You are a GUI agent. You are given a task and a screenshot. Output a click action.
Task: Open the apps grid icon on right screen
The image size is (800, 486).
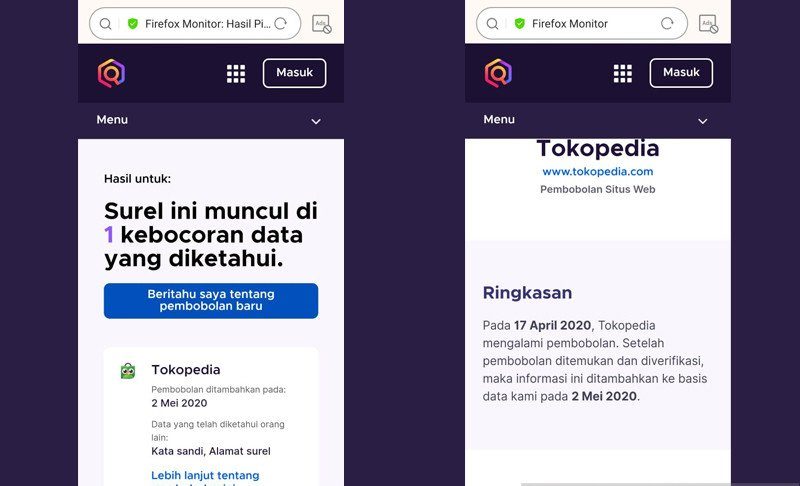[x=622, y=73]
